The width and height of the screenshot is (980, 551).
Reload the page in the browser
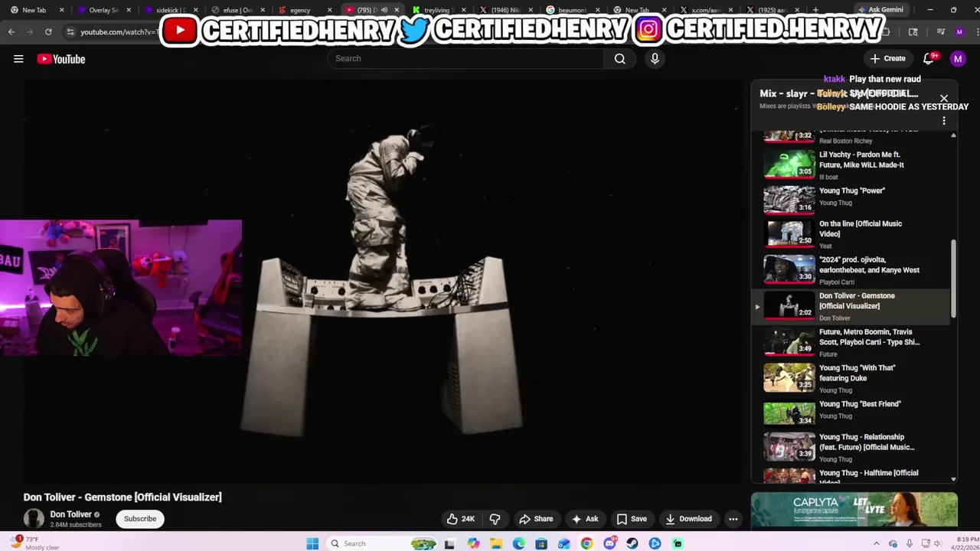(x=48, y=31)
